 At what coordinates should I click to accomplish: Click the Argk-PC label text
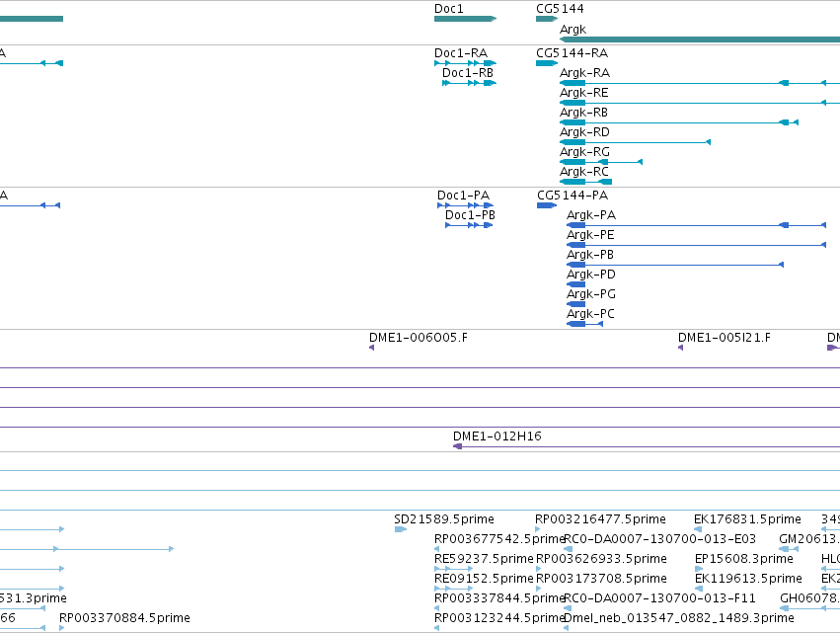(x=590, y=314)
